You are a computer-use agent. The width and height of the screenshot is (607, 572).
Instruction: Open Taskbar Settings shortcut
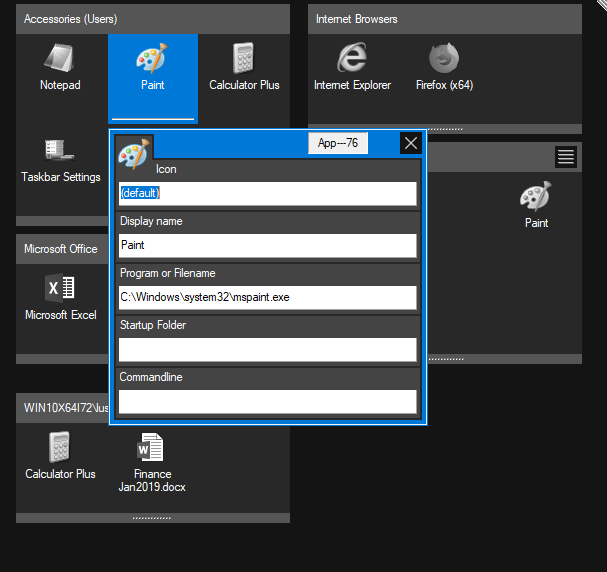[60, 160]
